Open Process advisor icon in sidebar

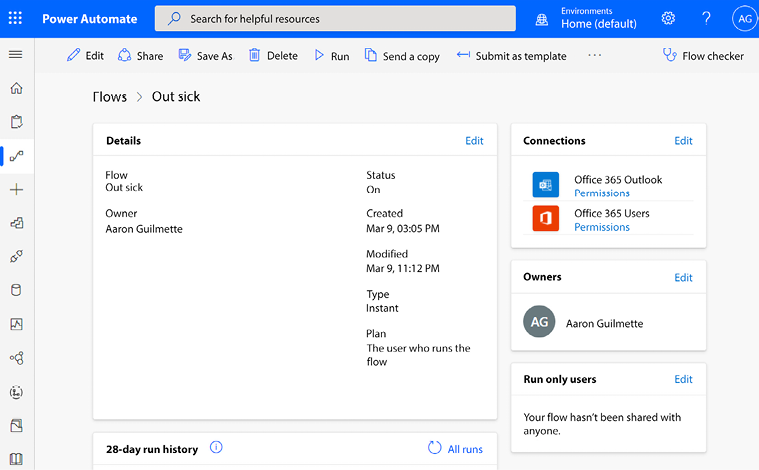tap(16, 392)
